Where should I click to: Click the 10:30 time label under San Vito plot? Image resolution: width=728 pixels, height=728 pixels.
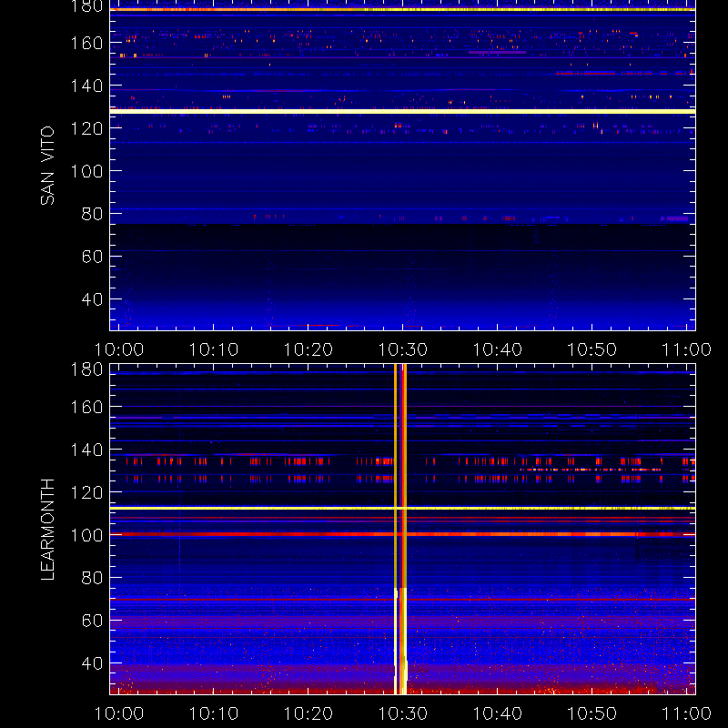[402, 349]
